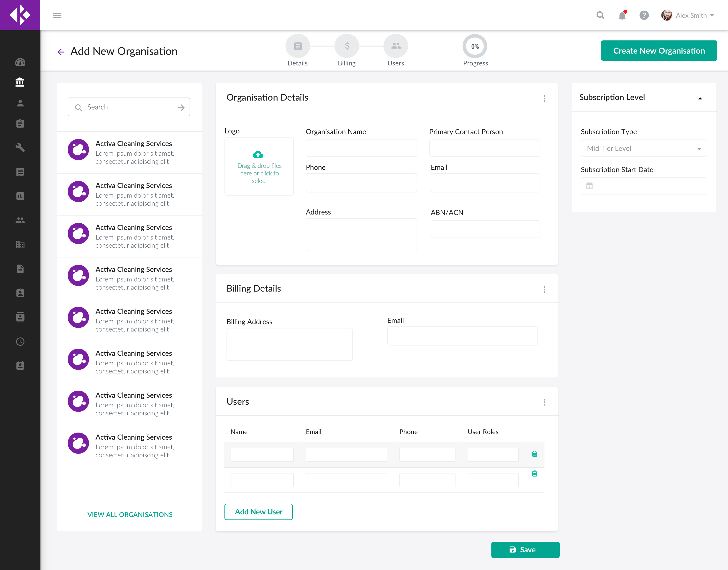
Task: Delete the first user row with trash icon
Action: 534,454
